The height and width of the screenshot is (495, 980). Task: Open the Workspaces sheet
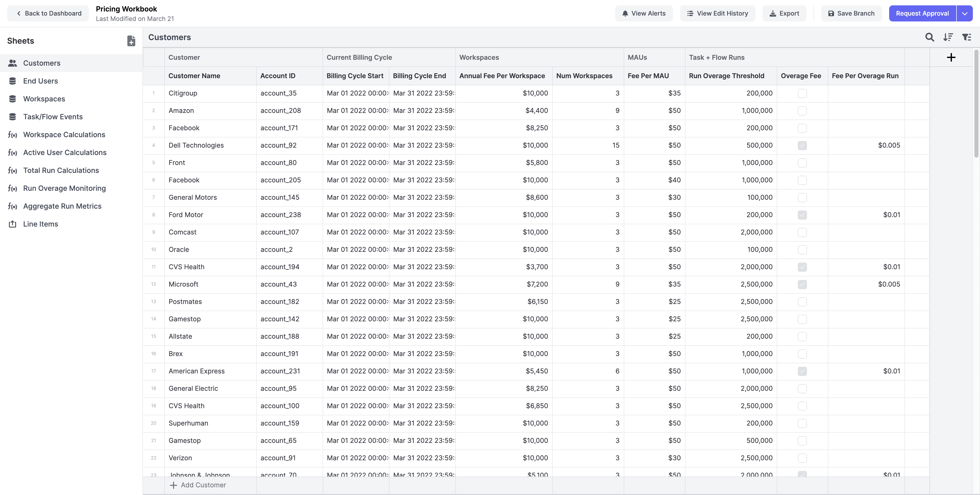tap(71, 99)
